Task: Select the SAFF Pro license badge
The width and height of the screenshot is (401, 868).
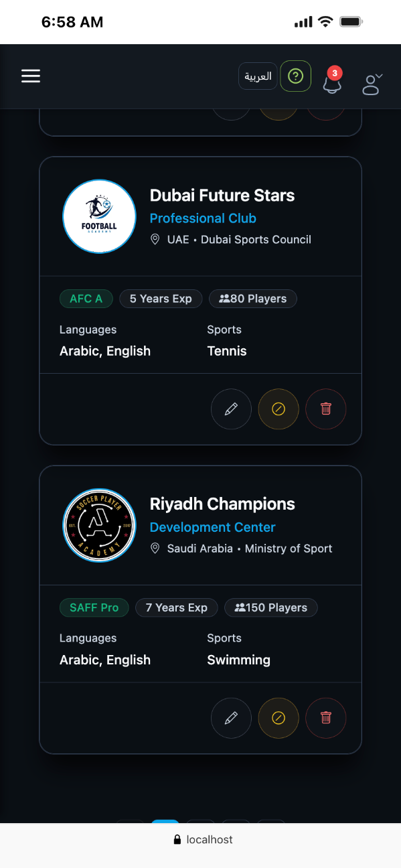Action: click(94, 607)
